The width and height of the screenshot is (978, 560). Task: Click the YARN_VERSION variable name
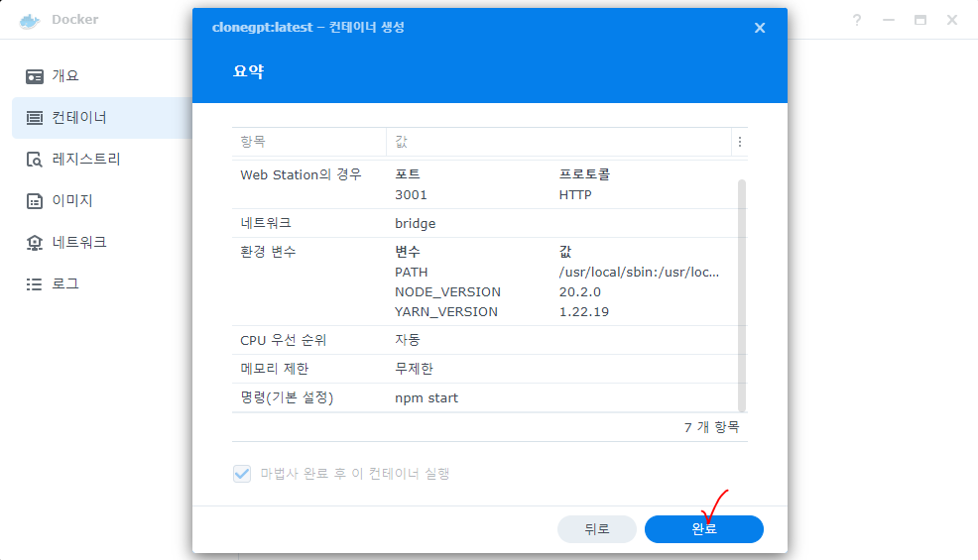pos(446,312)
